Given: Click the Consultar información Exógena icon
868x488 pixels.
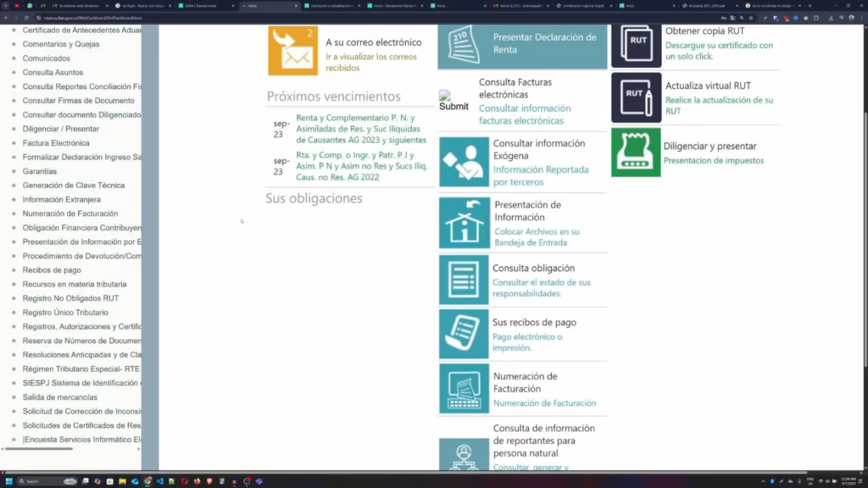Looking at the screenshot, I should click(x=464, y=162).
